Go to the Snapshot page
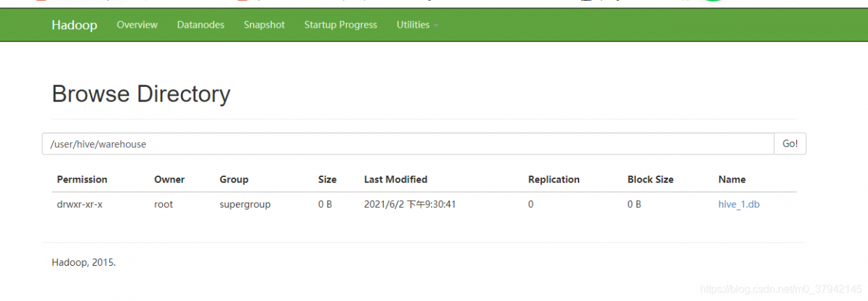868x301 pixels. click(264, 25)
